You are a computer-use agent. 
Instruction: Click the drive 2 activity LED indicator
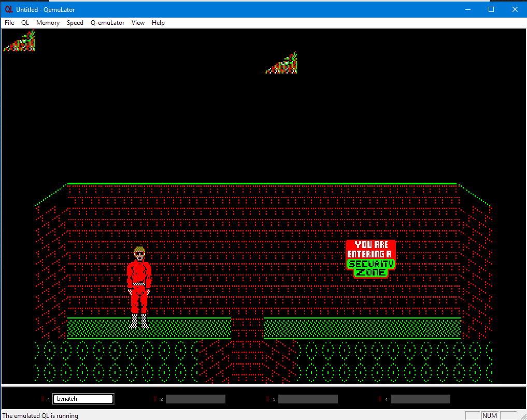(155, 399)
